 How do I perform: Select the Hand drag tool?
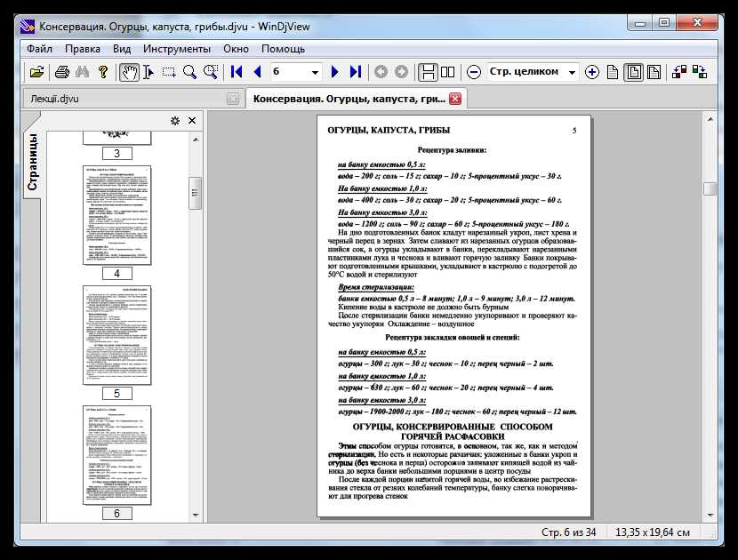pos(129,72)
